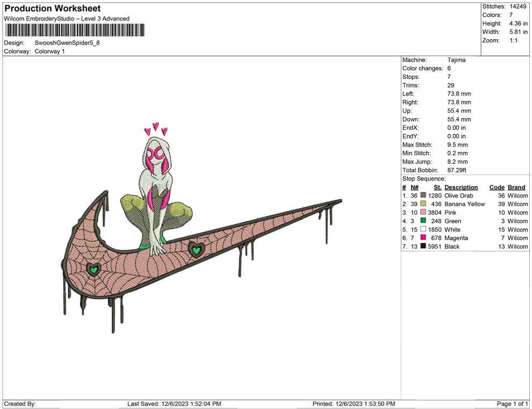The image size is (532, 409).
Task: Click the Total Bobbin value 87.29ft
Action: coord(457,170)
